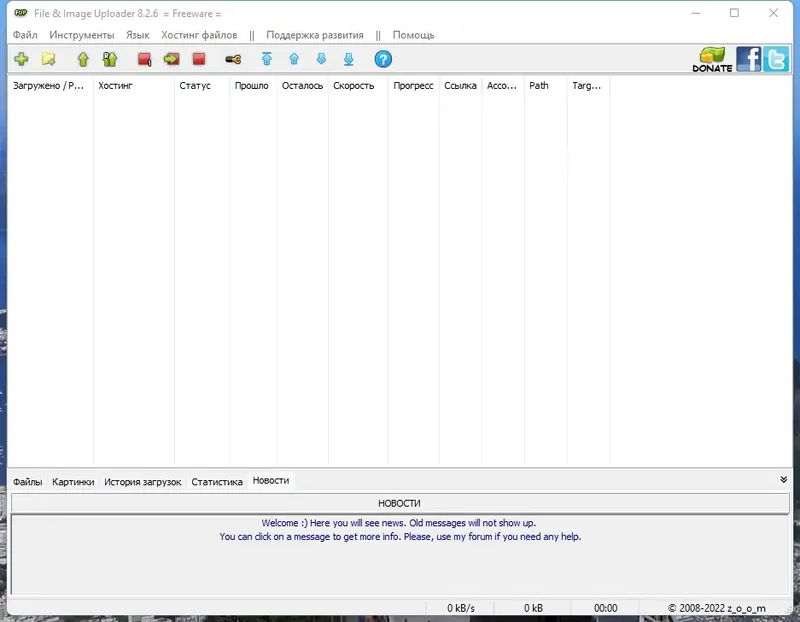This screenshot has width=800, height=622.
Task: Click the Прогресс column header
Action: point(414,86)
